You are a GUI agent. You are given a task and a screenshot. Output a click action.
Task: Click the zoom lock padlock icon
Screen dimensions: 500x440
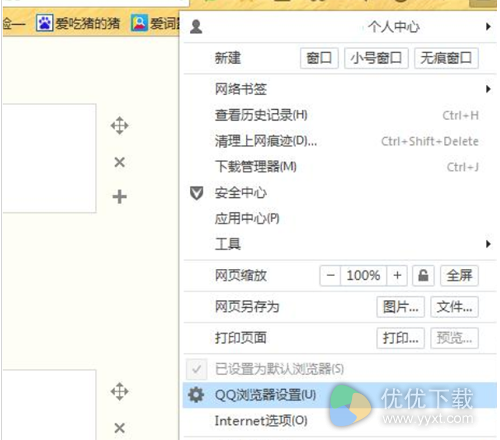423,276
